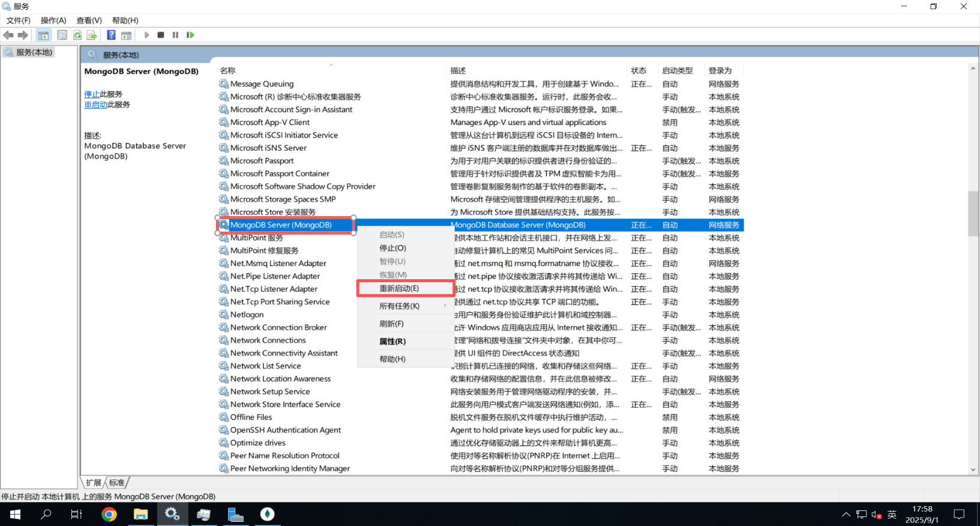Open the notification center icon
The height and width of the screenshot is (526, 980).
959,515
